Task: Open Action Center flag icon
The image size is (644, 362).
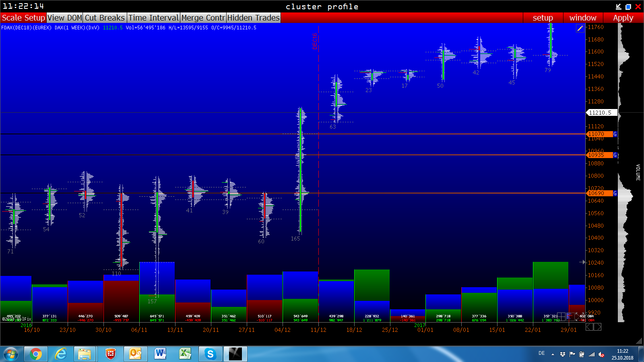Action: point(572,354)
